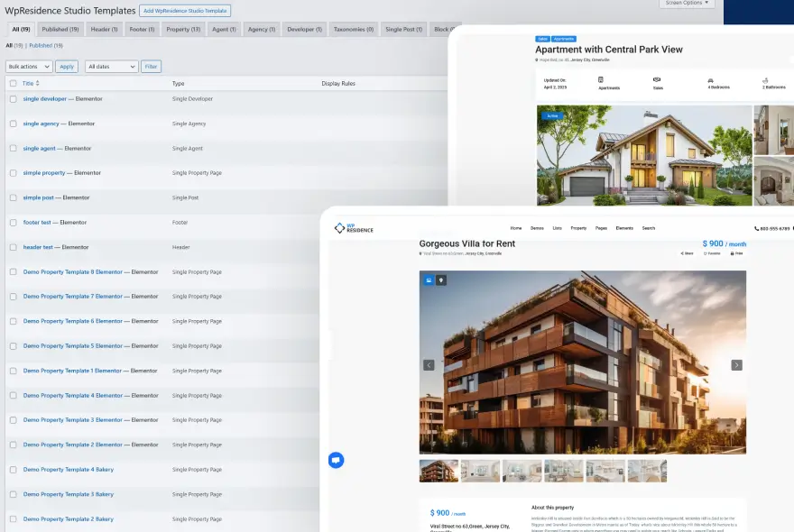The height and width of the screenshot is (532, 794).
Task: Click the Print icon on villa listing
Action: 733,253
